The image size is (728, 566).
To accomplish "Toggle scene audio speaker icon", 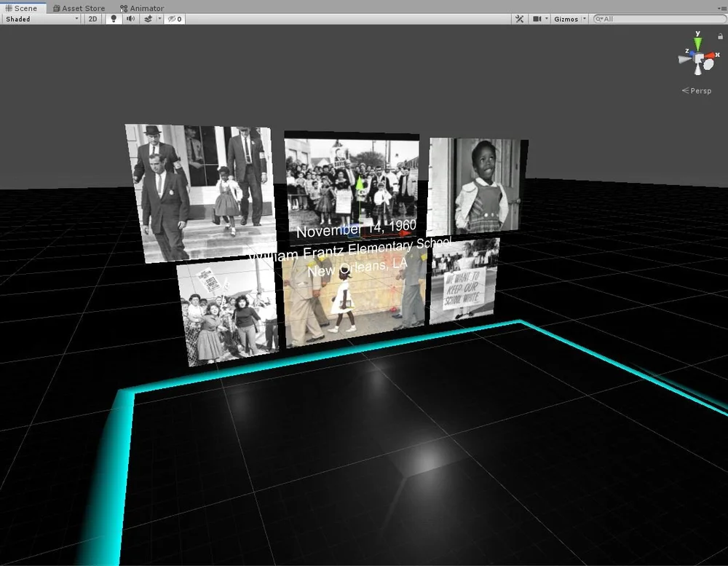I will click(x=131, y=19).
